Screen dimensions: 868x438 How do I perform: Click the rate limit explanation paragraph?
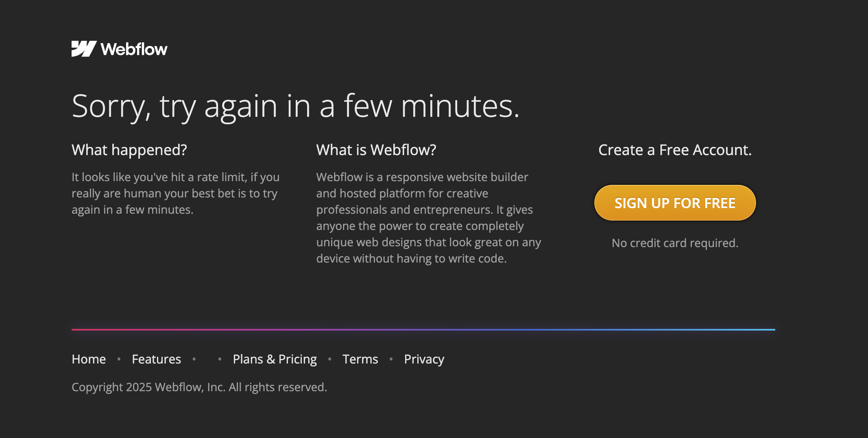(x=175, y=193)
